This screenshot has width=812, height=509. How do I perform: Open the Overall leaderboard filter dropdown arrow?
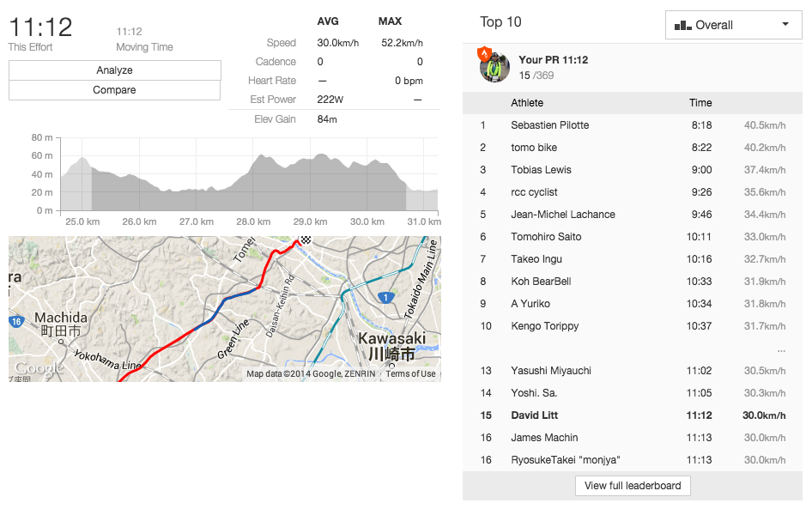pyautogui.click(x=785, y=25)
